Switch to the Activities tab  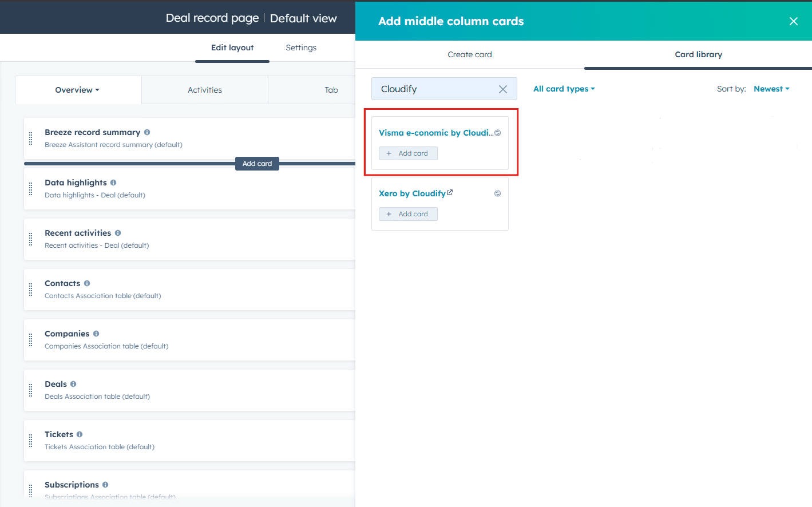click(x=204, y=90)
